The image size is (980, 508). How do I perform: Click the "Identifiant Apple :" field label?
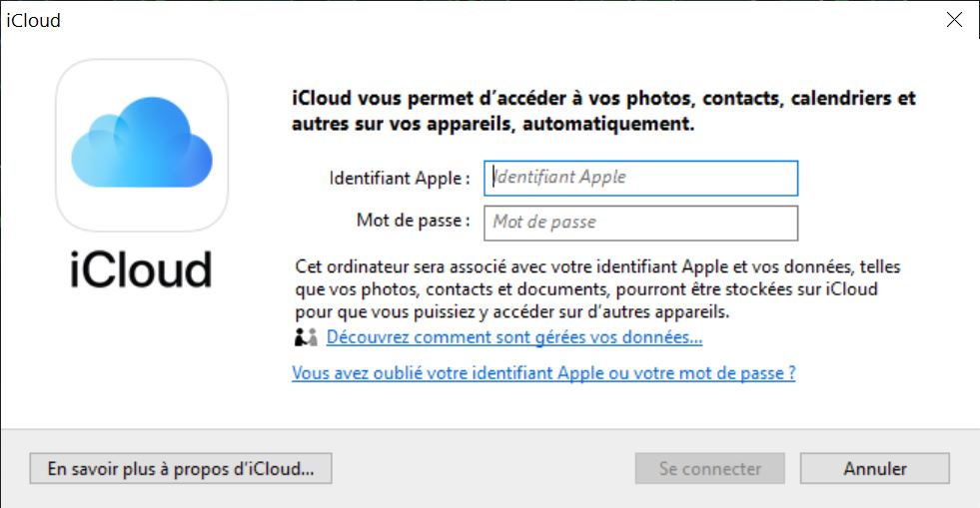pyautogui.click(x=400, y=179)
